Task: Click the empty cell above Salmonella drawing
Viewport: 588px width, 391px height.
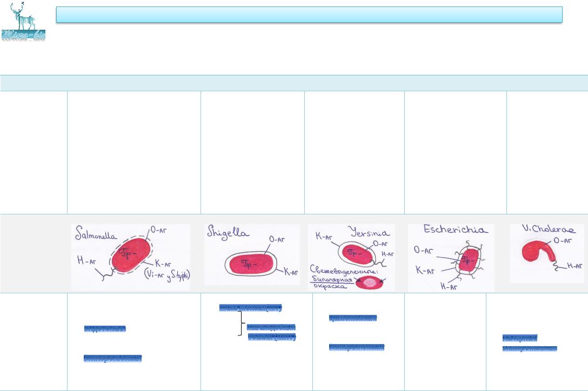Action: pyautogui.click(x=133, y=152)
